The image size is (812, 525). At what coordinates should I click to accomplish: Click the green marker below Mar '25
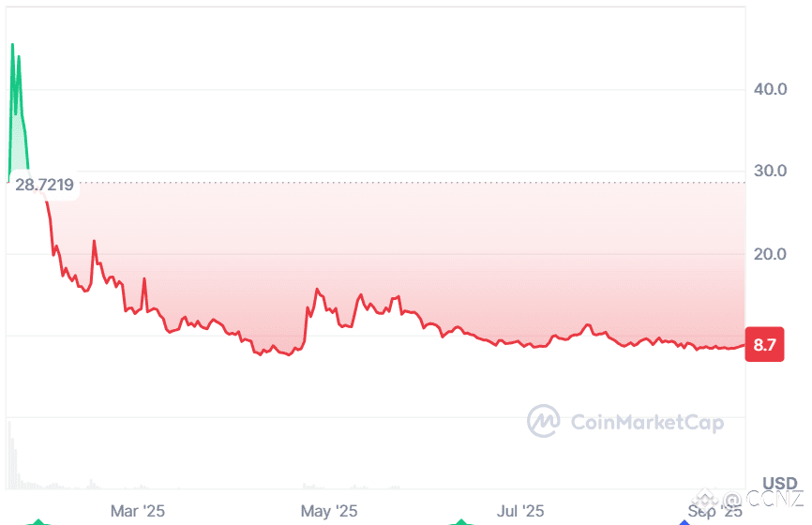(x=38, y=522)
